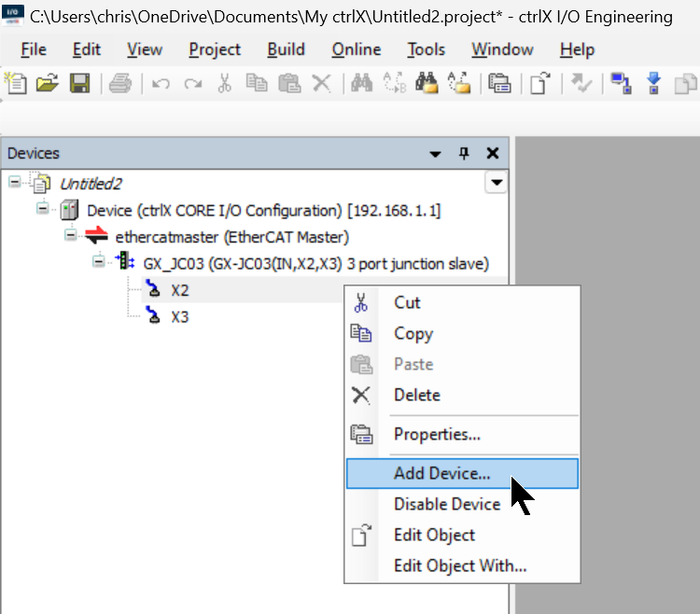The image size is (700, 614).
Task: Click the greyed checkmark build icon
Action: tap(581, 83)
